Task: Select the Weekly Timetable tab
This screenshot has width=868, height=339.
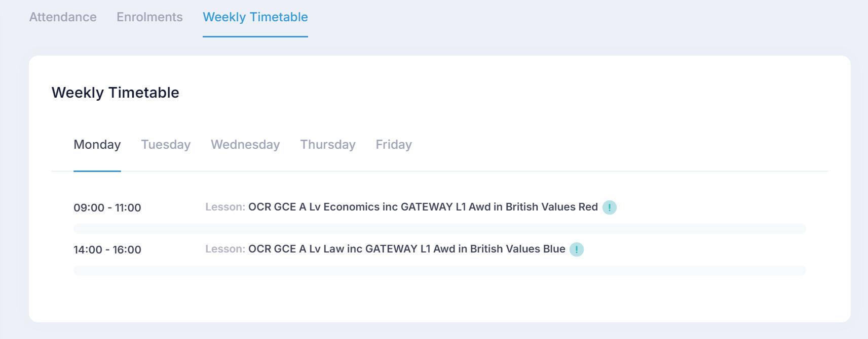Action: [255, 17]
